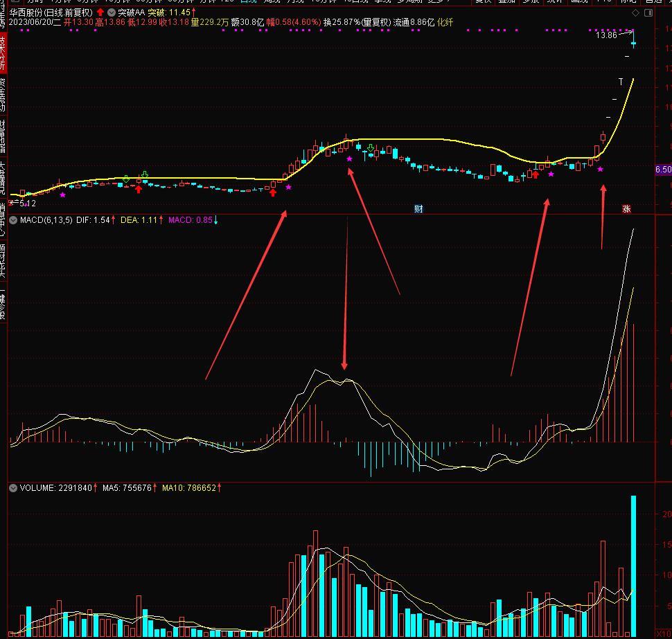Open the 消息中心 sidebar tab

(x=3, y=219)
